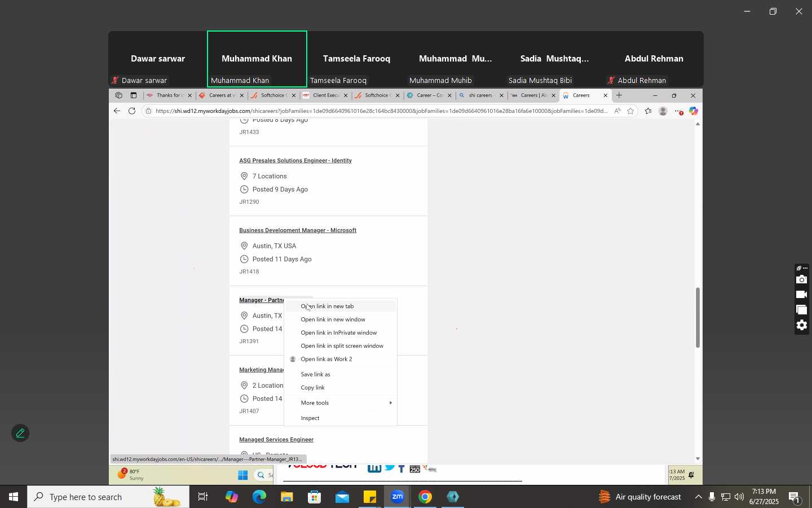Open Mail app from the taskbar
This screenshot has height=508, width=812.
(342, 497)
